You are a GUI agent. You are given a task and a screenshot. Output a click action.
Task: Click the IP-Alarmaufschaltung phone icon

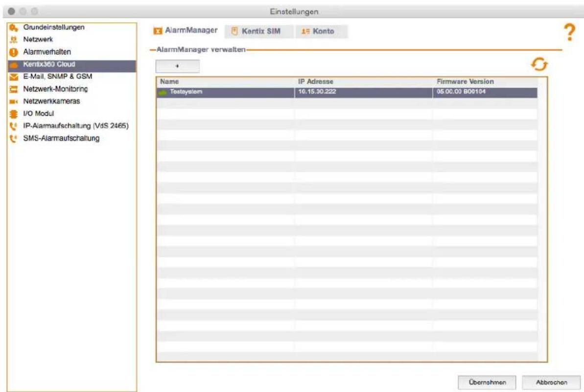click(13, 126)
